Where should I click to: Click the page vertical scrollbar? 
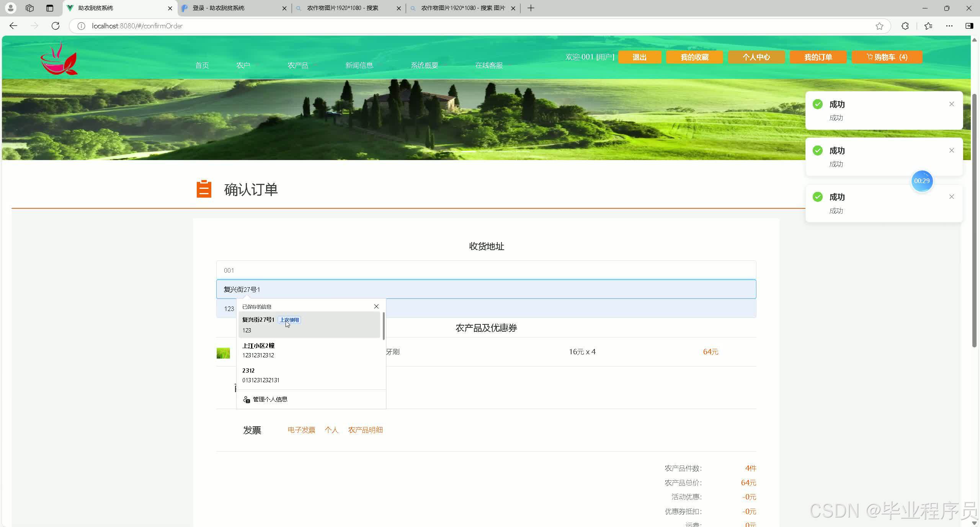point(975,220)
